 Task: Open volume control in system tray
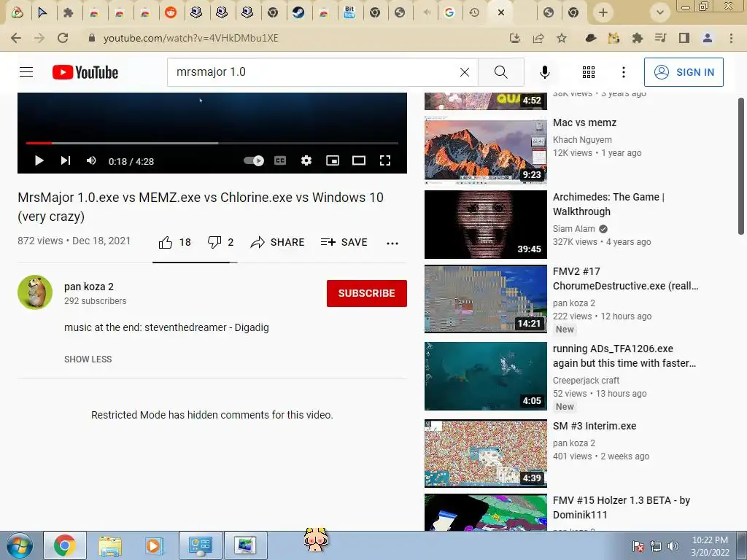[x=673, y=546]
